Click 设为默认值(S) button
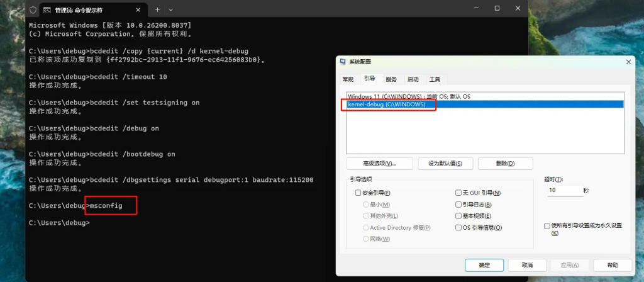Image resolution: width=644 pixels, height=282 pixels. pos(445,163)
